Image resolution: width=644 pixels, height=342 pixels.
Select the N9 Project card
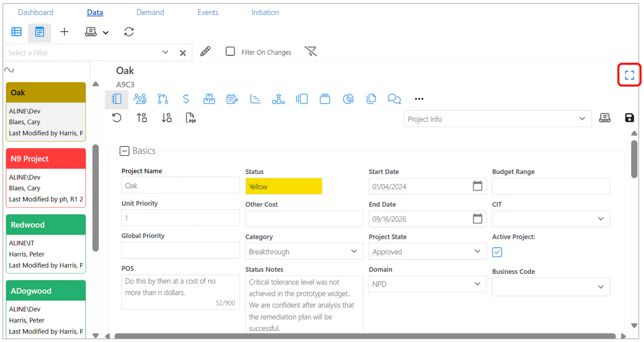point(46,178)
